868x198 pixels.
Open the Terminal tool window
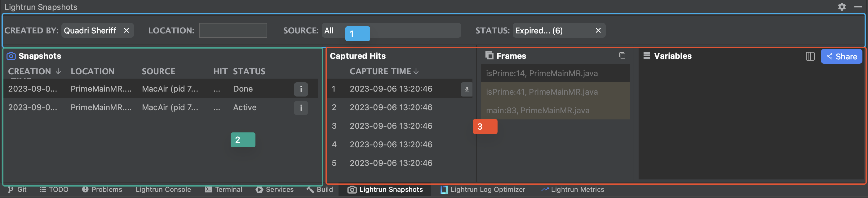[224, 190]
